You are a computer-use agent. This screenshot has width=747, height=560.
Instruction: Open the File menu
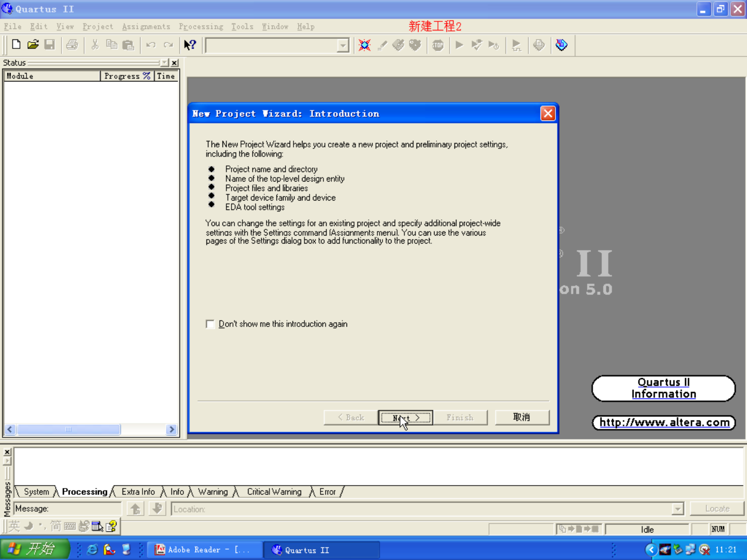coord(12,26)
